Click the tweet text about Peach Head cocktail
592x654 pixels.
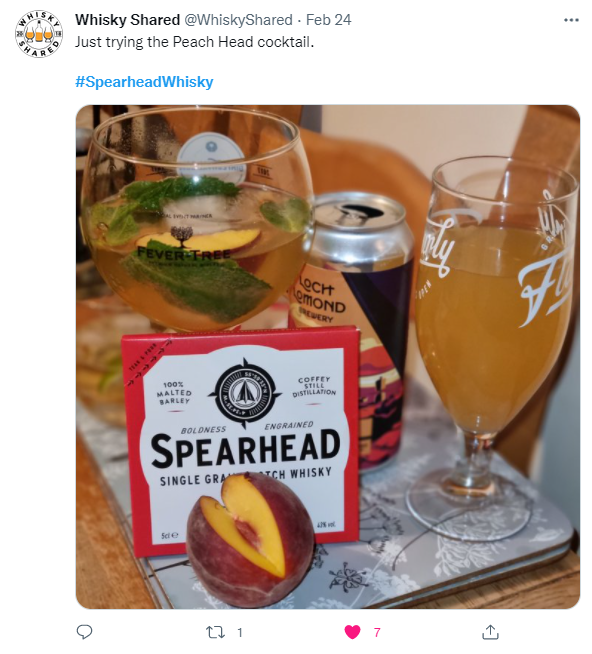(x=194, y=42)
